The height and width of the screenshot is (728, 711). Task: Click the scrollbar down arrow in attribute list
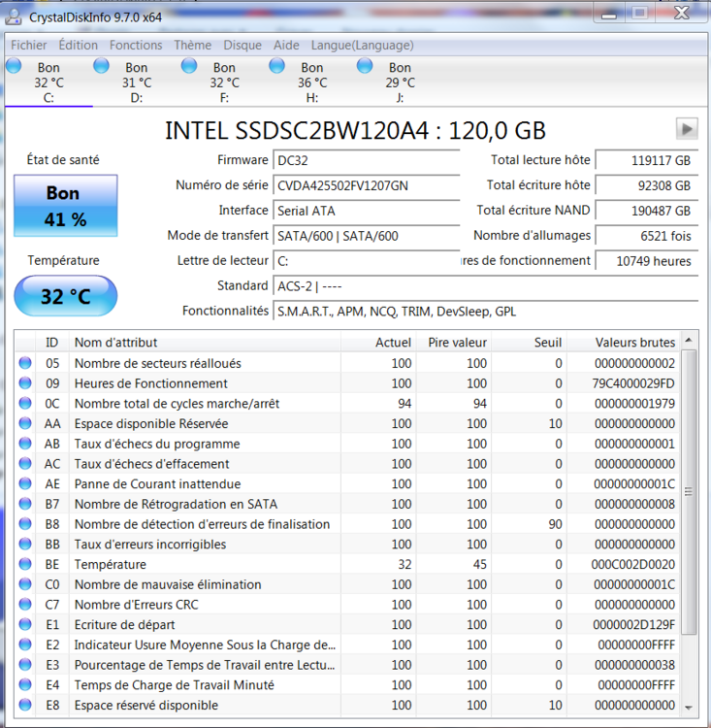click(x=689, y=707)
